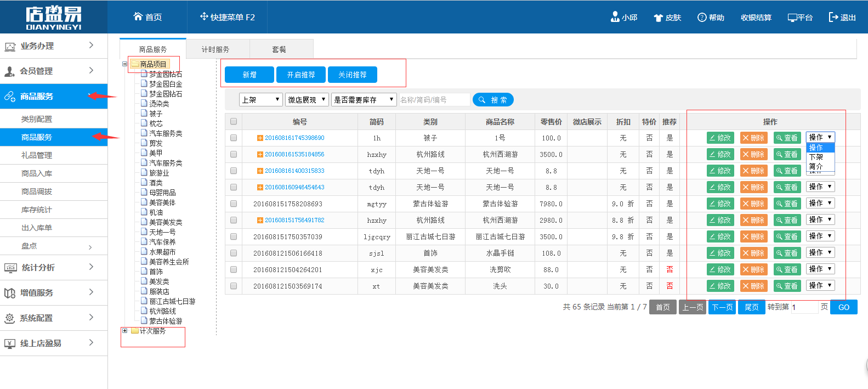Viewport: 868px width, 389px height.
Task: Click the user profile icon 小邱
Action: pyautogui.click(x=615, y=17)
